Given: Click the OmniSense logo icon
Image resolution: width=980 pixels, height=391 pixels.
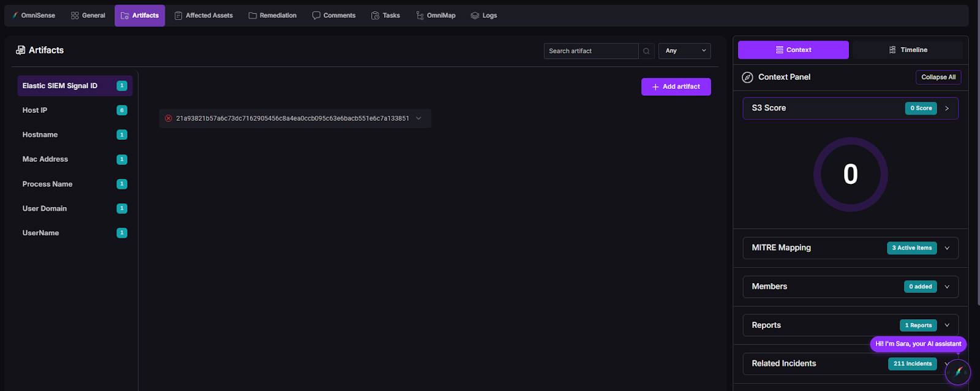Looking at the screenshot, I should 15,15.
